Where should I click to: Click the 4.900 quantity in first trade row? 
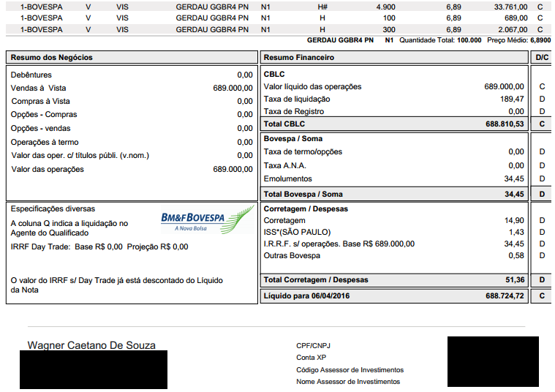385,6
